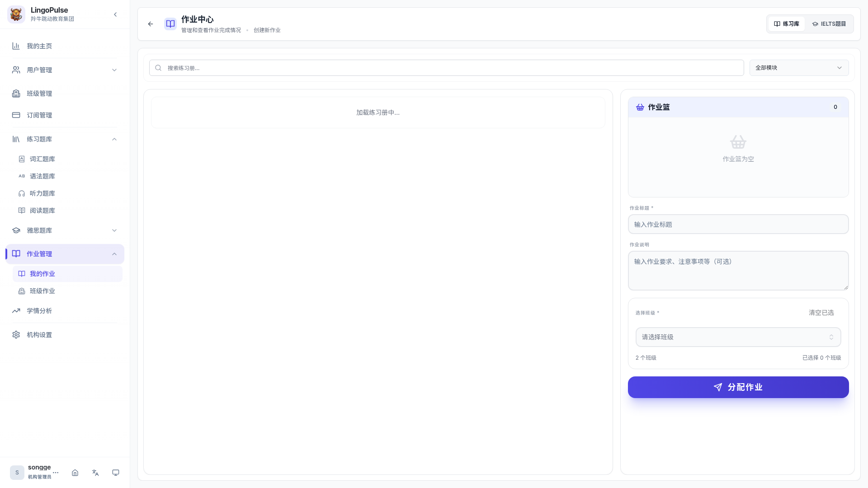The image size is (868, 488).
Task: Click the 分配作业 assign button
Action: [738, 387]
